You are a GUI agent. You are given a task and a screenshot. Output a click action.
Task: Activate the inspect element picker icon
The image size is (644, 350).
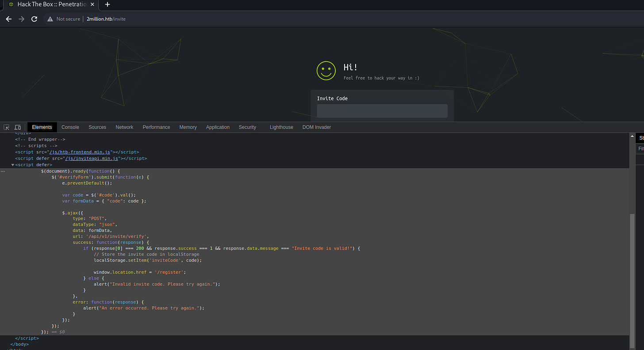tap(7, 127)
